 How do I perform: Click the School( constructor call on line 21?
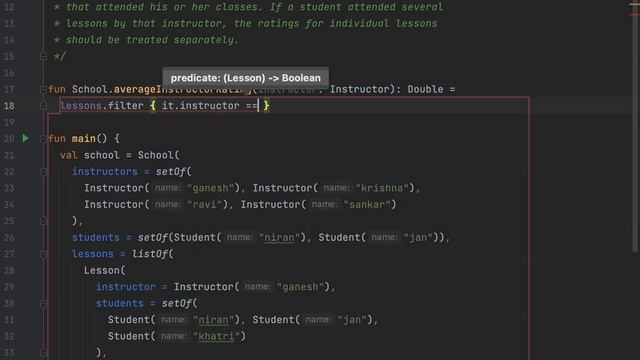point(158,155)
